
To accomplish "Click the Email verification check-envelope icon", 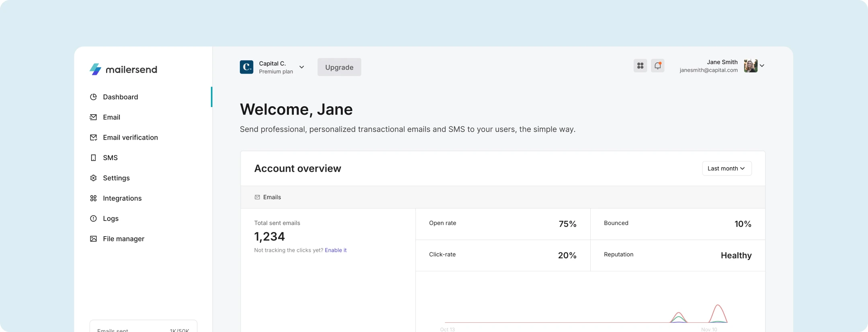I will coord(93,137).
